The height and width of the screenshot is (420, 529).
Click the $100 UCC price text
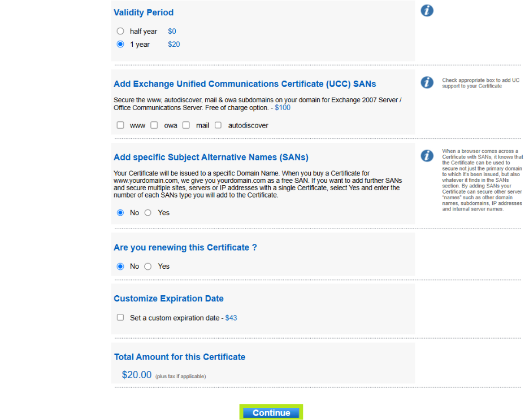(x=283, y=107)
